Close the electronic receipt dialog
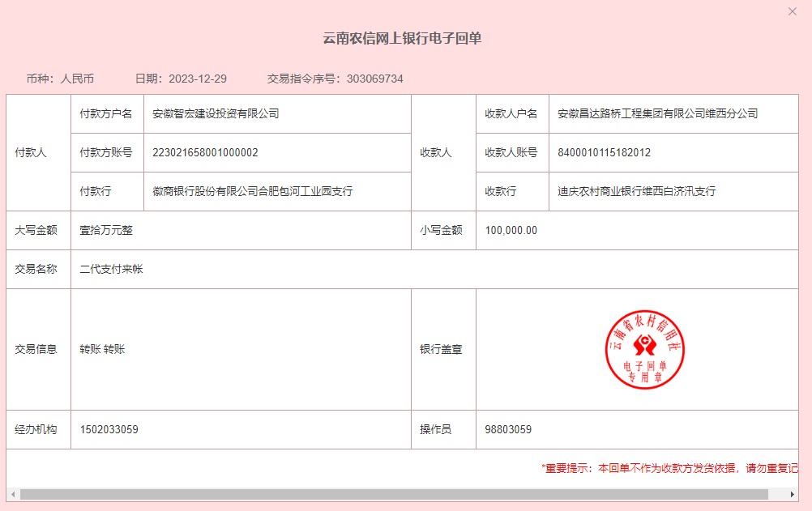The height and width of the screenshot is (511, 812). click(793, 11)
